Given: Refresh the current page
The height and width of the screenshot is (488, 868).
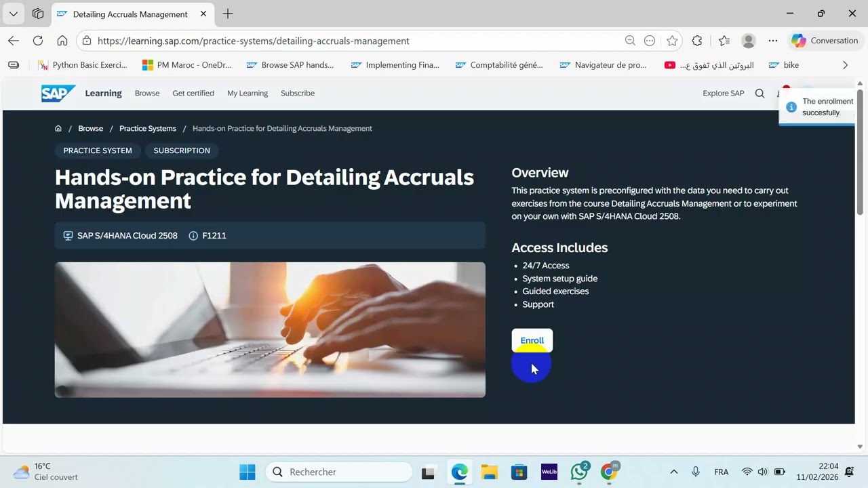Looking at the screenshot, I should (x=38, y=41).
